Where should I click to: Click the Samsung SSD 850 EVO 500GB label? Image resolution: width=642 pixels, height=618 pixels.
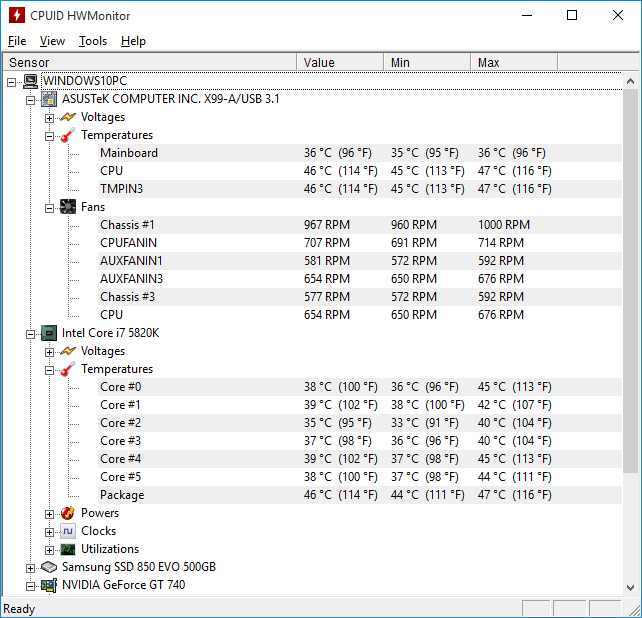pos(138,567)
